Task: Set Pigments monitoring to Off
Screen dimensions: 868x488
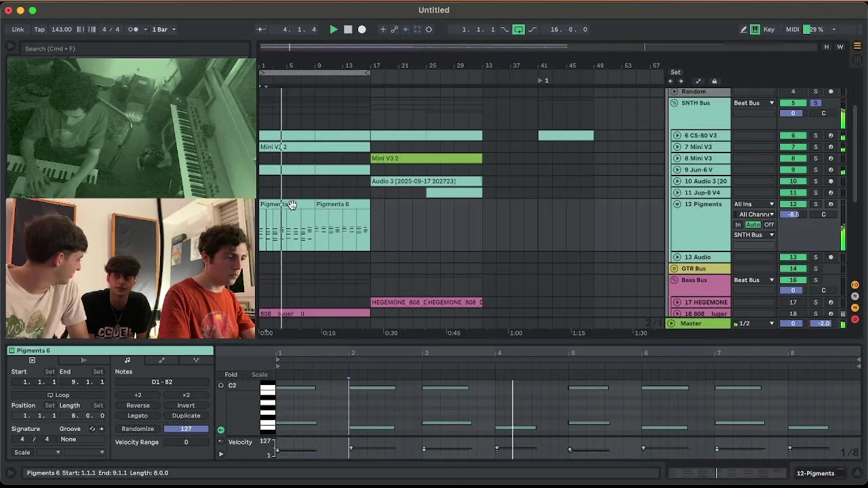Action: pyautogui.click(x=769, y=224)
